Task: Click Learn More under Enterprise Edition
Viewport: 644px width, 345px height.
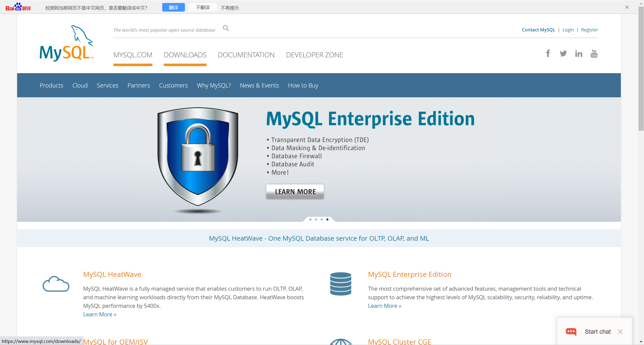Action: click(x=385, y=306)
